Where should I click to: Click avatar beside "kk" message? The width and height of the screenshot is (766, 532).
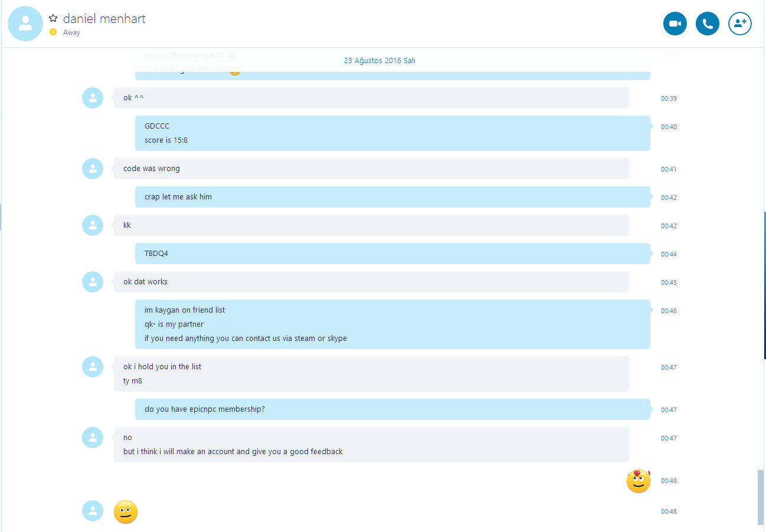pos(93,225)
